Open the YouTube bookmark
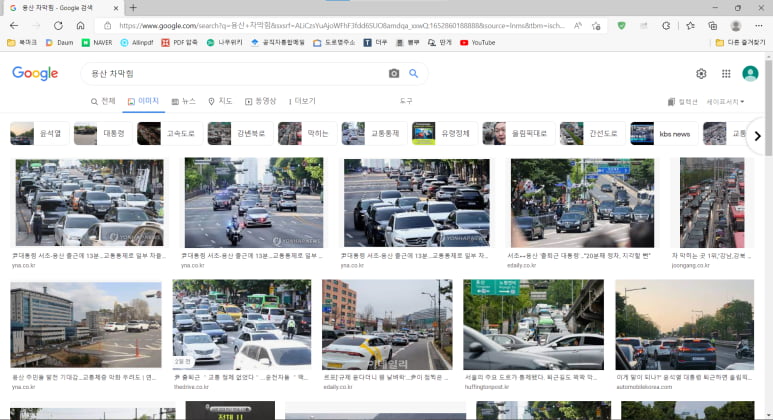This screenshot has height=420, width=773. (477, 43)
